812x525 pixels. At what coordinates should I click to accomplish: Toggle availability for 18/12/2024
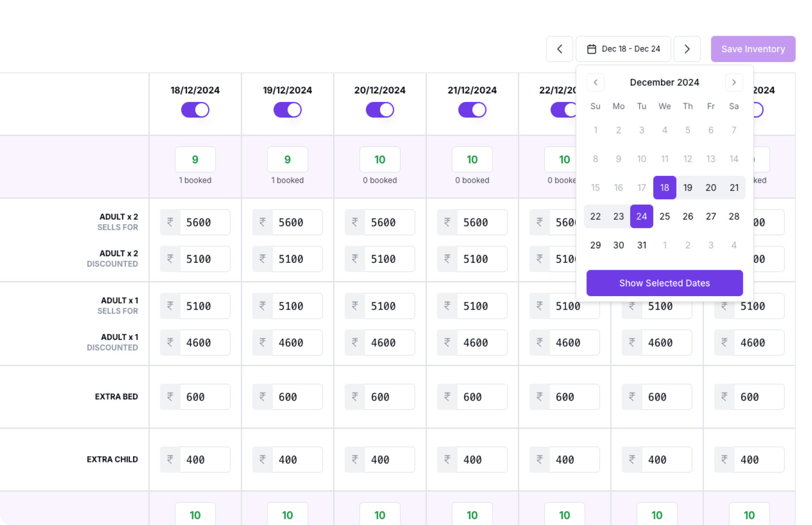(195, 110)
